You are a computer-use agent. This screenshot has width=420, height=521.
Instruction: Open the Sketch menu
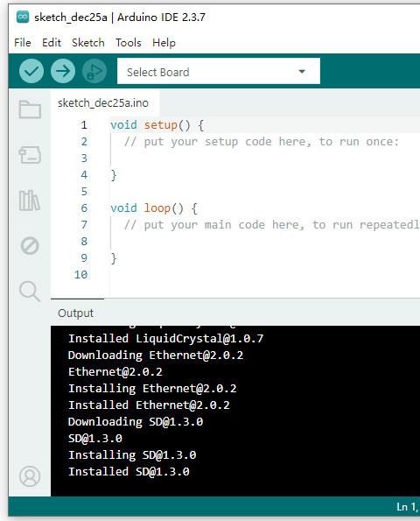pyautogui.click(x=88, y=43)
